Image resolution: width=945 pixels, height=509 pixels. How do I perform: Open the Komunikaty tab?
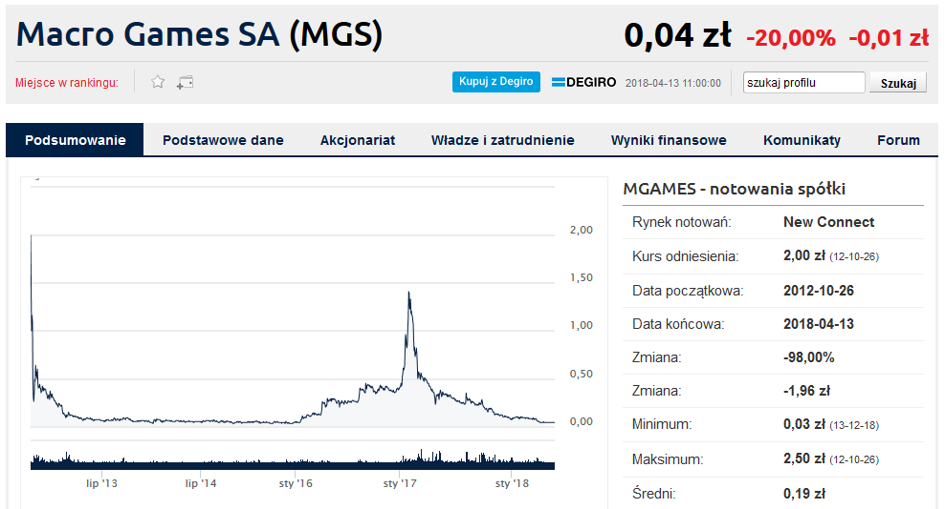(x=801, y=140)
